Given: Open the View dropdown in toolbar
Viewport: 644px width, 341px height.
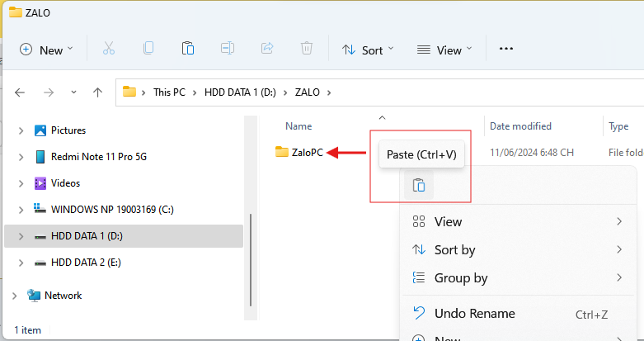Looking at the screenshot, I should [444, 50].
